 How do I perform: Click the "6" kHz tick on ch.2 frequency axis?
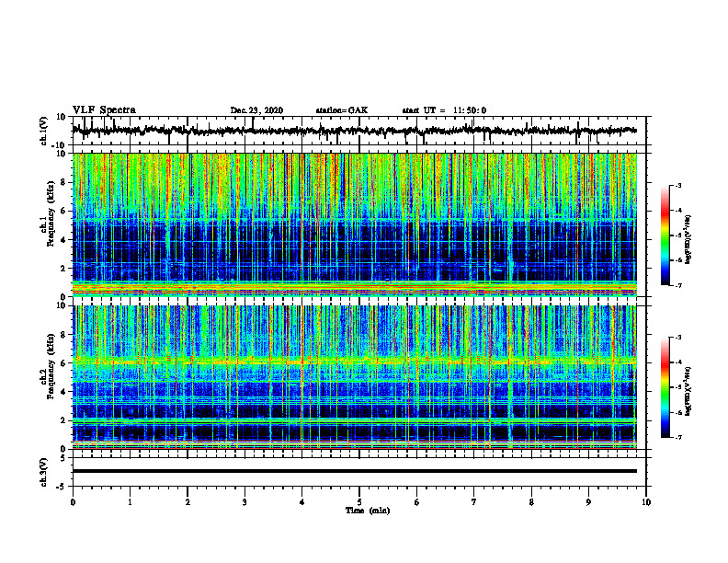point(63,363)
